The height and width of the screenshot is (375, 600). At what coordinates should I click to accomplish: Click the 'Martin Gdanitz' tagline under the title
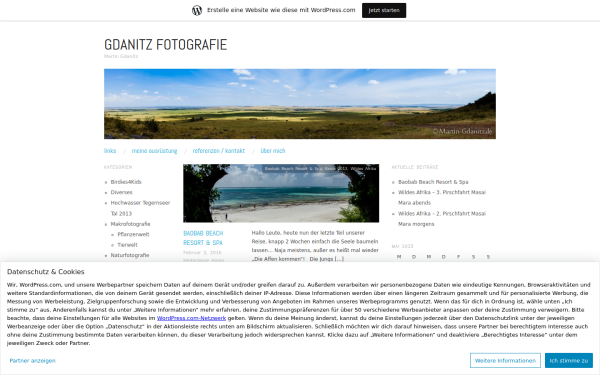coord(121,56)
